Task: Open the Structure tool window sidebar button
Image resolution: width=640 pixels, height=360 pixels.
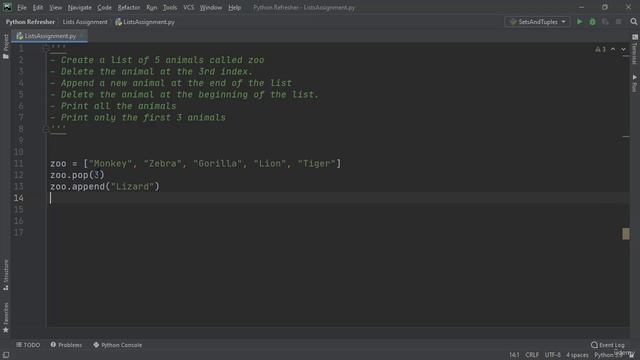Action: 6,275
